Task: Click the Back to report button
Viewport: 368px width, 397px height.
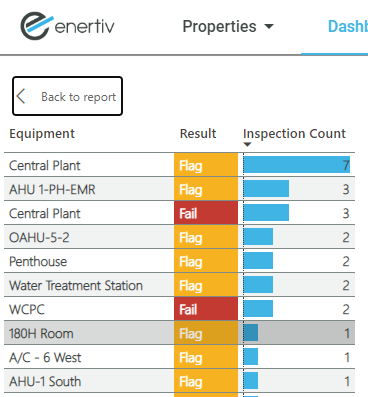Action: (x=68, y=96)
